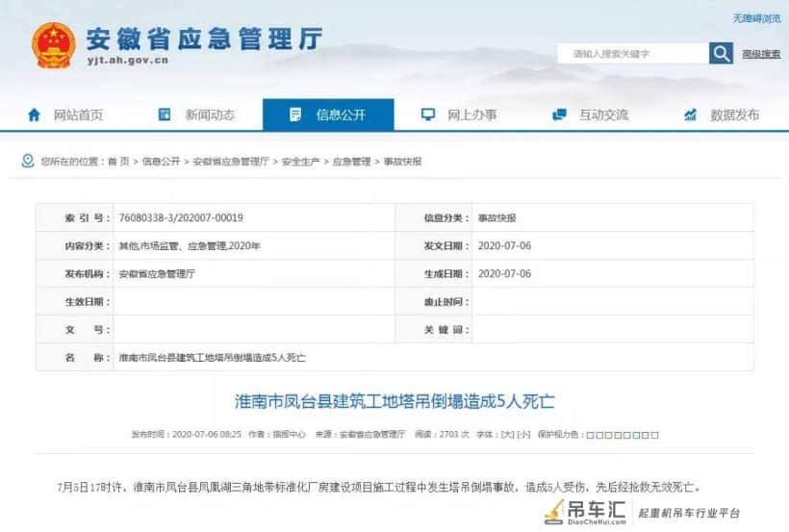Image resolution: width=789 pixels, height=532 pixels.
Task: Click the 关键词 label cell
Action: pos(434,330)
